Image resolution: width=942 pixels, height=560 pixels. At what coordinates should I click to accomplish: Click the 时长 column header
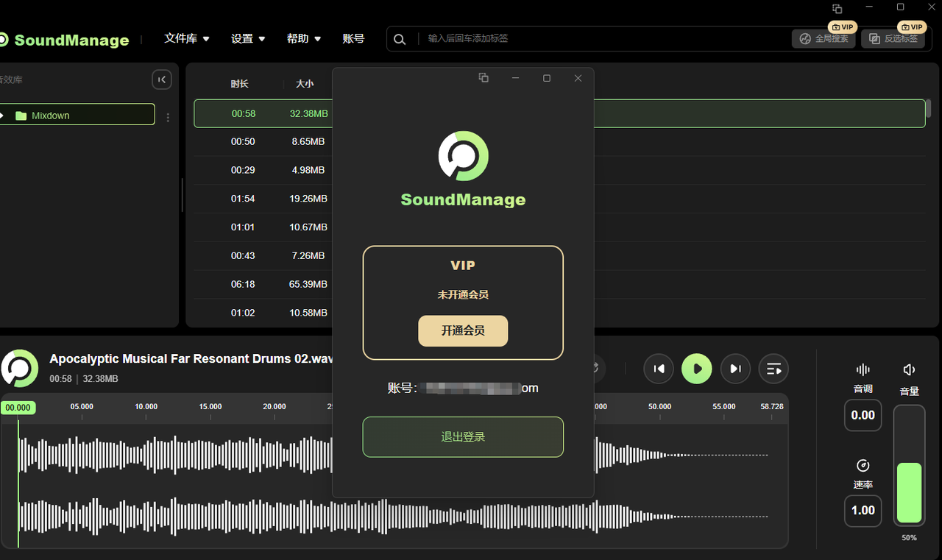point(239,84)
